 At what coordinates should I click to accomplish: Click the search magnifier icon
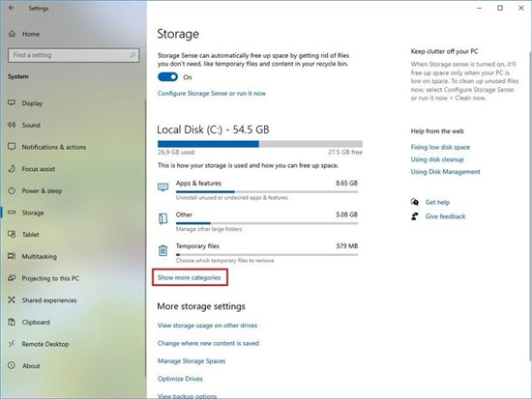133,55
